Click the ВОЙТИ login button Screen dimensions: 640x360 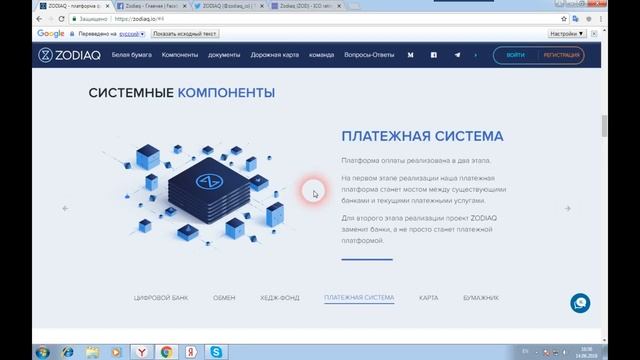pos(516,55)
